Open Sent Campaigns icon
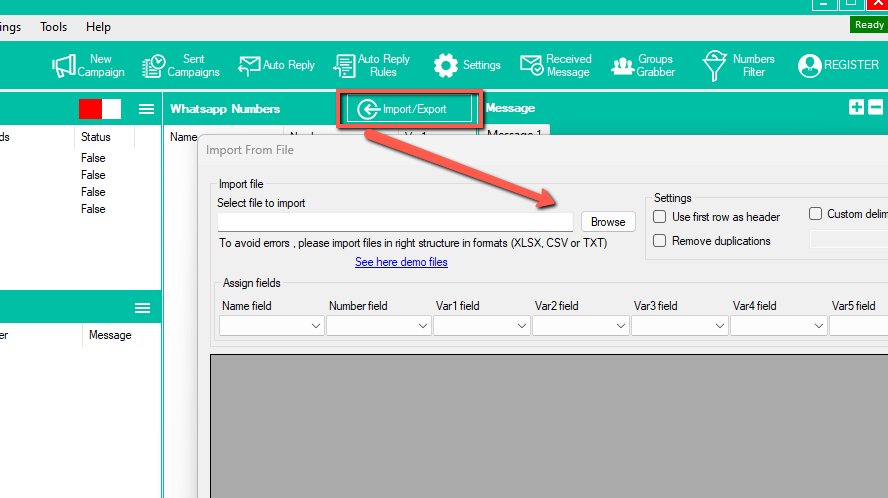The width and height of the screenshot is (888, 498). (154, 66)
